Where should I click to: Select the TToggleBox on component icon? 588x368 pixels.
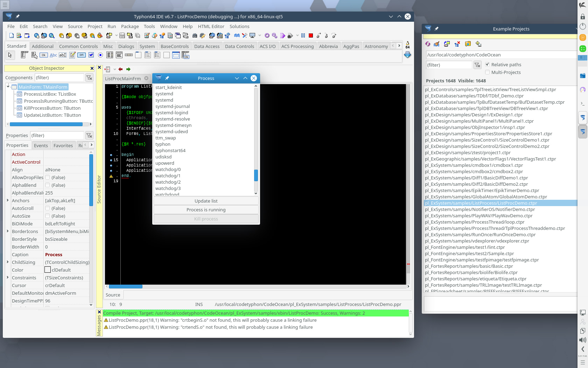click(x=82, y=55)
